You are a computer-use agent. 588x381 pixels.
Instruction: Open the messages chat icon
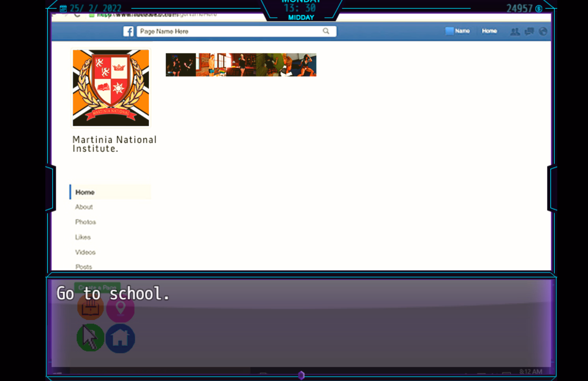[x=529, y=31]
